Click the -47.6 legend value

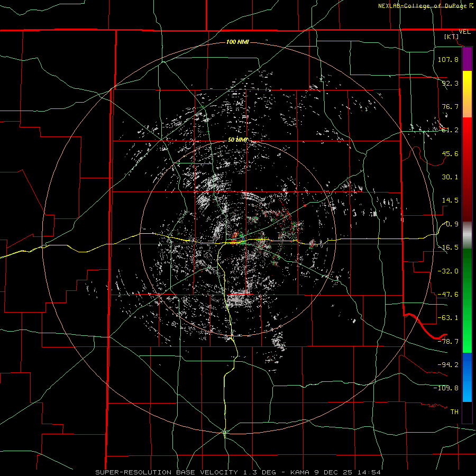point(448,295)
